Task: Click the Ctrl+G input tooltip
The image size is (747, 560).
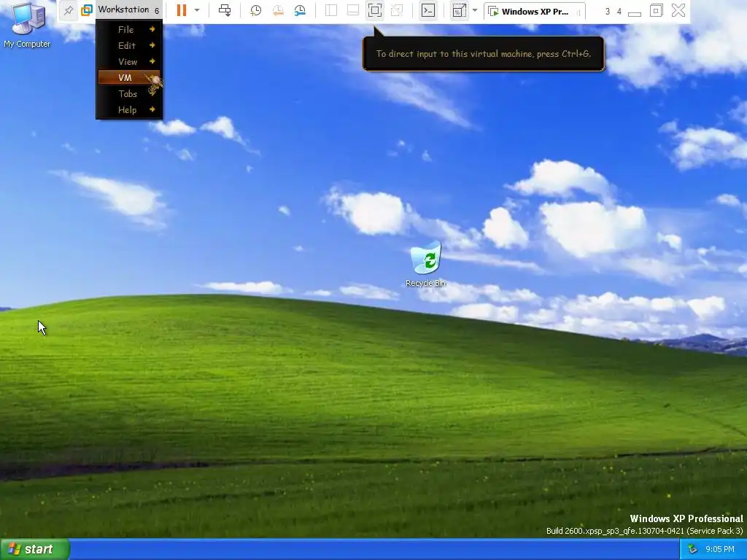Action: pos(484,54)
